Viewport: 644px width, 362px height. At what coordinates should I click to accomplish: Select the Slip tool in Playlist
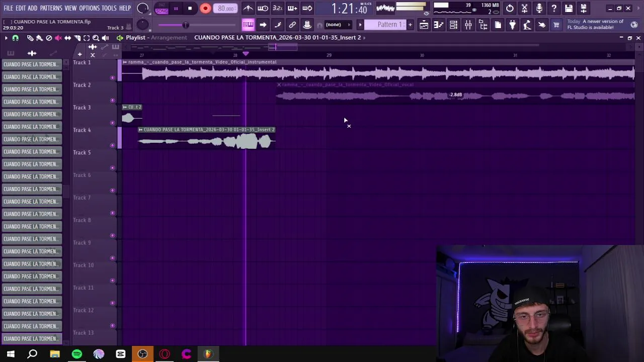[x=67, y=38]
